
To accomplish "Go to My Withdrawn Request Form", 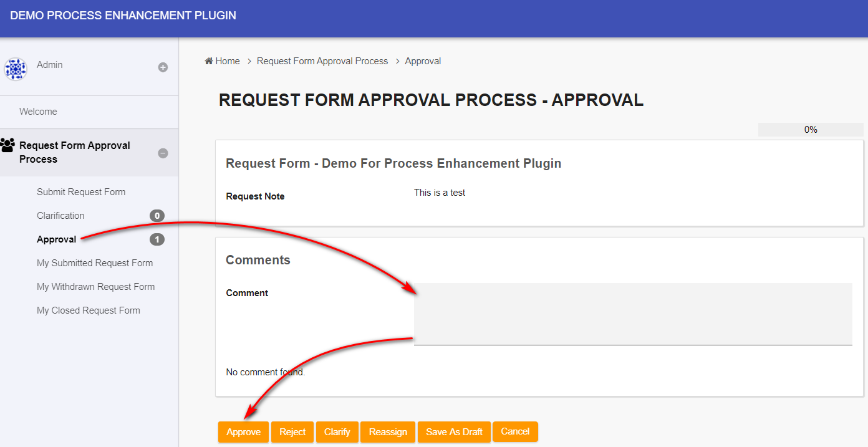I will coord(95,287).
